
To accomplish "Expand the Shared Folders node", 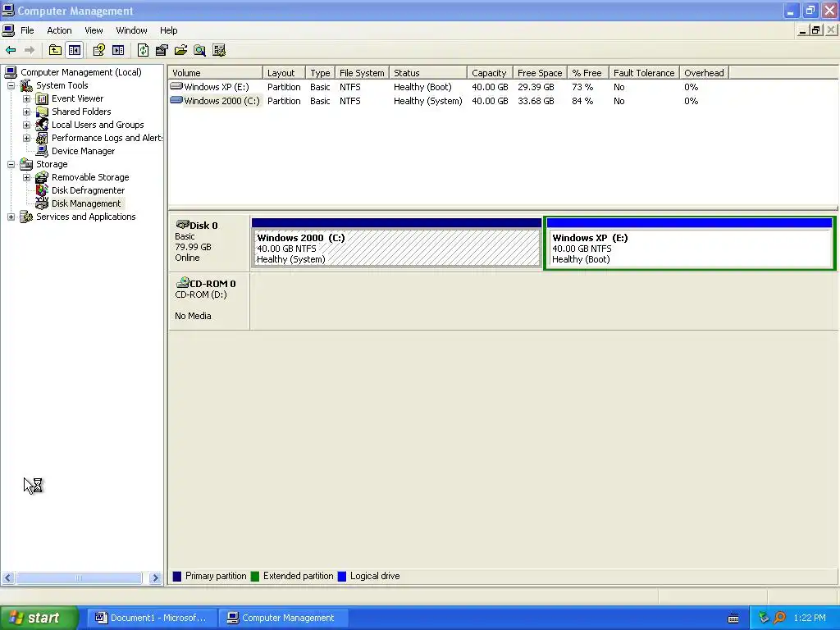I will point(26,112).
